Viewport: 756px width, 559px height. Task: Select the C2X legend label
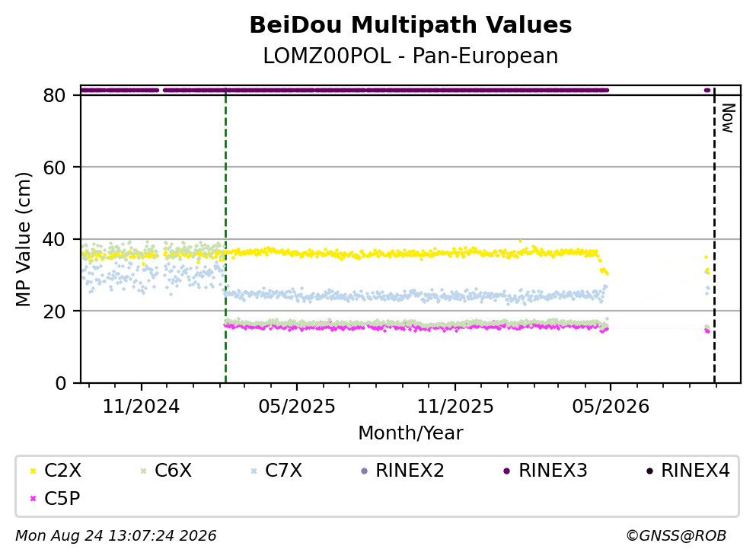click(62, 470)
